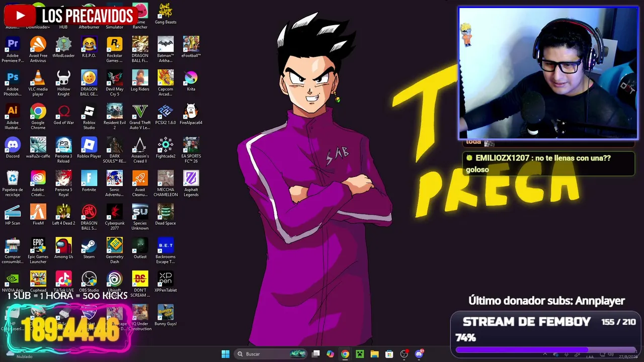Open the God of War desktop icon
The width and height of the screenshot is (644, 362).
pos(63,114)
